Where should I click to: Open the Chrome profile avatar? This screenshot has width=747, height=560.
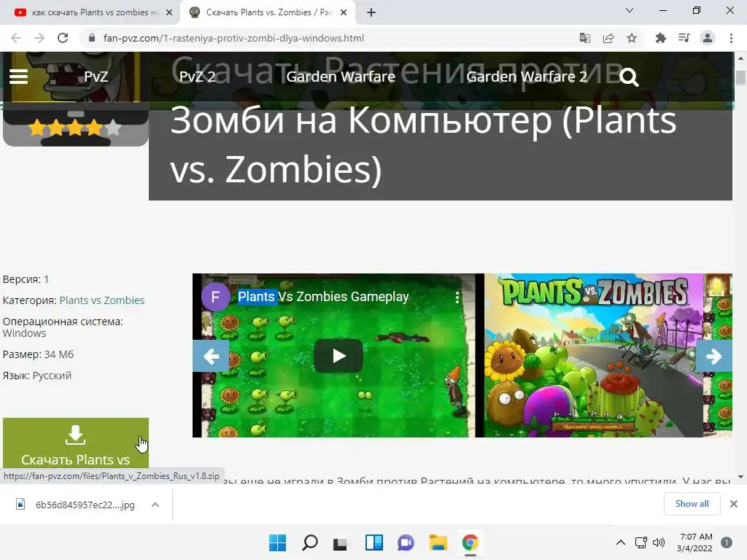[x=708, y=38]
